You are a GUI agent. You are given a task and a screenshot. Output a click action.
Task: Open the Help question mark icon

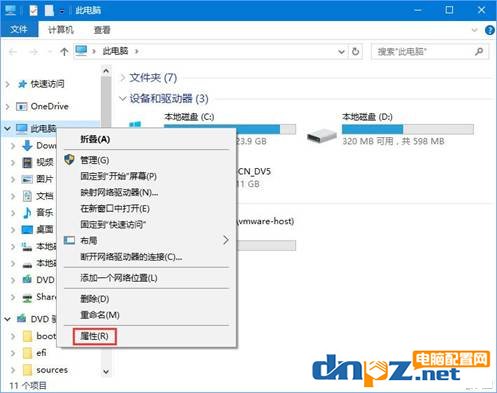pyautogui.click(x=490, y=30)
